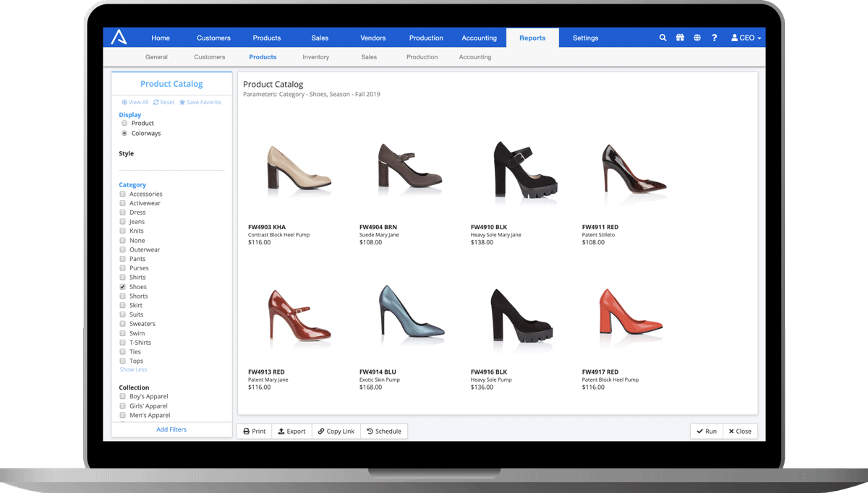Switch to the Accounting reports subtab
The height and width of the screenshot is (493, 868).
tap(475, 57)
